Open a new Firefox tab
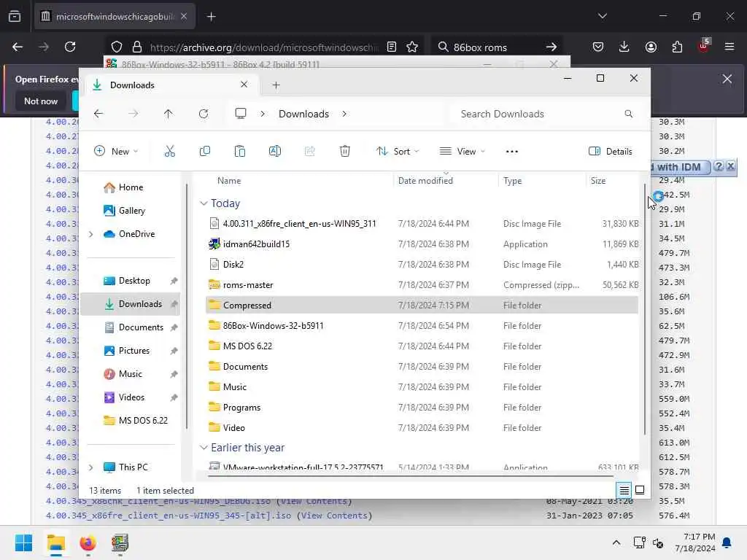The width and height of the screenshot is (747, 560). click(x=211, y=16)
